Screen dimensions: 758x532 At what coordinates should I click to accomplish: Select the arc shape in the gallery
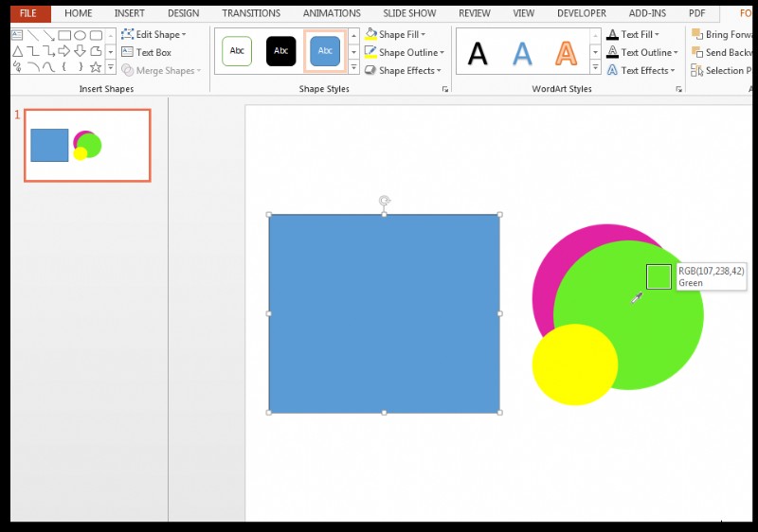[33, 66]
